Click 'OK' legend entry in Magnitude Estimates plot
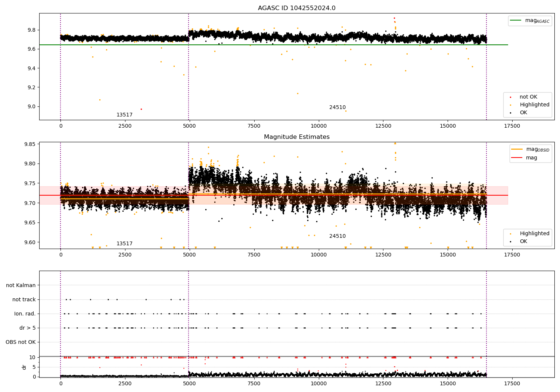560x392 pixels. coord(523,242)
